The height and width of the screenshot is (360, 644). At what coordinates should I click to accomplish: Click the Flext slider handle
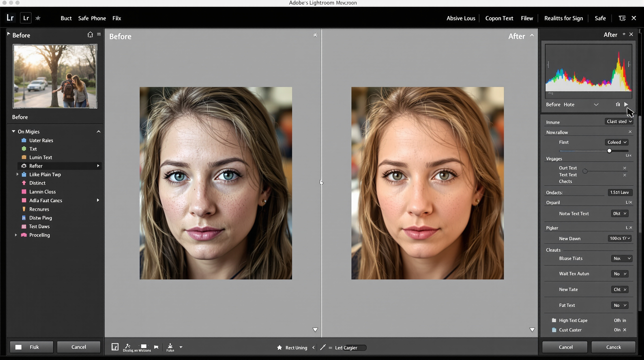tap(609, 151)
